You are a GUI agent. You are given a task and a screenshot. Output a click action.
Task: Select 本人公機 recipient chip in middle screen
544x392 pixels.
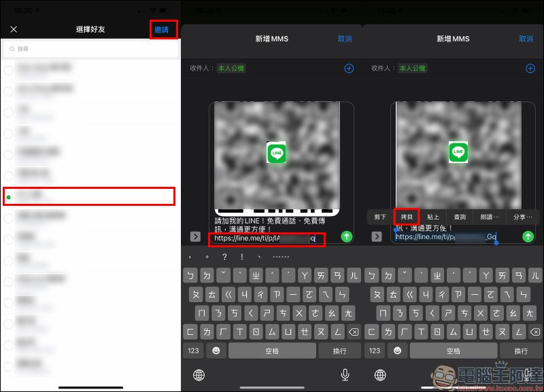pos(231,69)
